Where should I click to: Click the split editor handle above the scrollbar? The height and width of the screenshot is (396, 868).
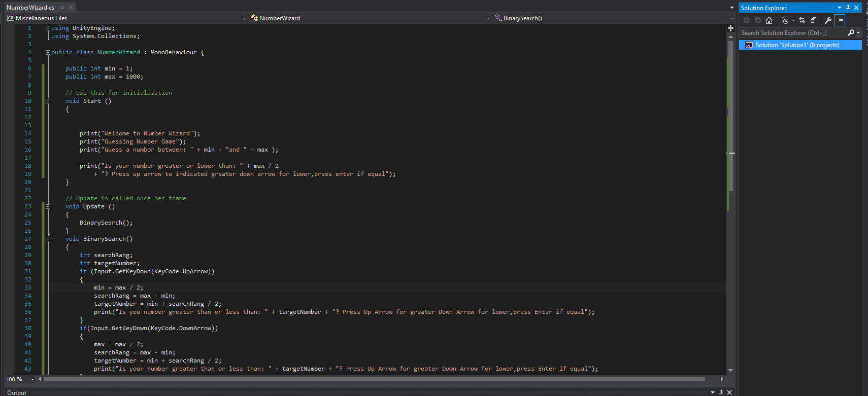point(731,28)
